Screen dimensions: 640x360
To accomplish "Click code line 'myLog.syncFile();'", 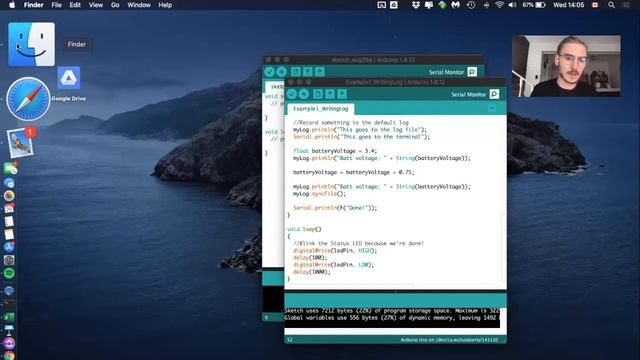I will 319,193.
